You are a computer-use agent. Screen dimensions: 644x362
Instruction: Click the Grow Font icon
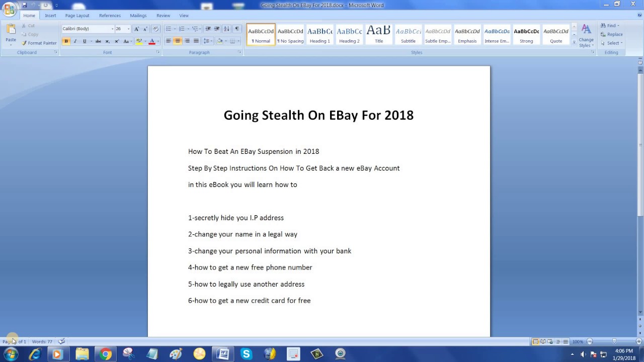pyautogui.click(x=136, y=29)
